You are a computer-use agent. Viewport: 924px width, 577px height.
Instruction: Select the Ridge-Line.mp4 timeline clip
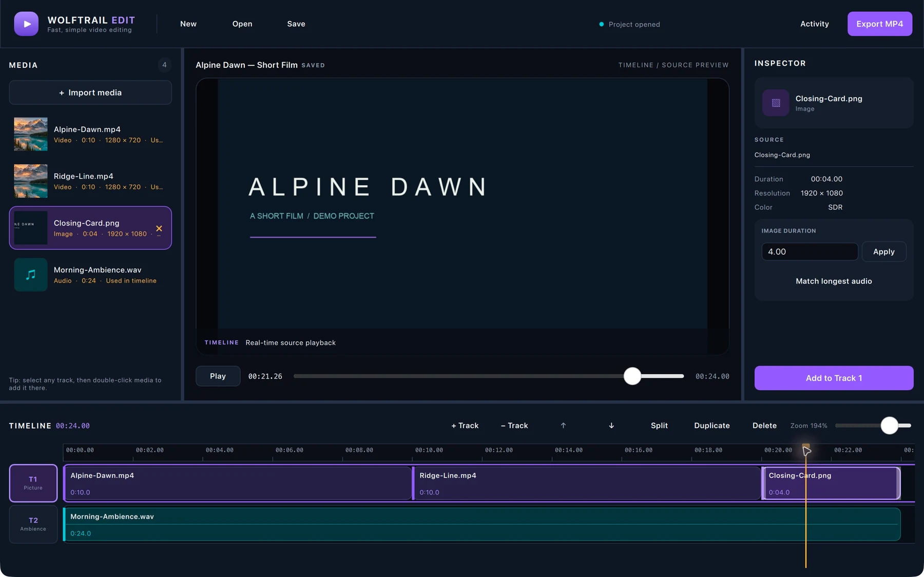pos(587,483)
